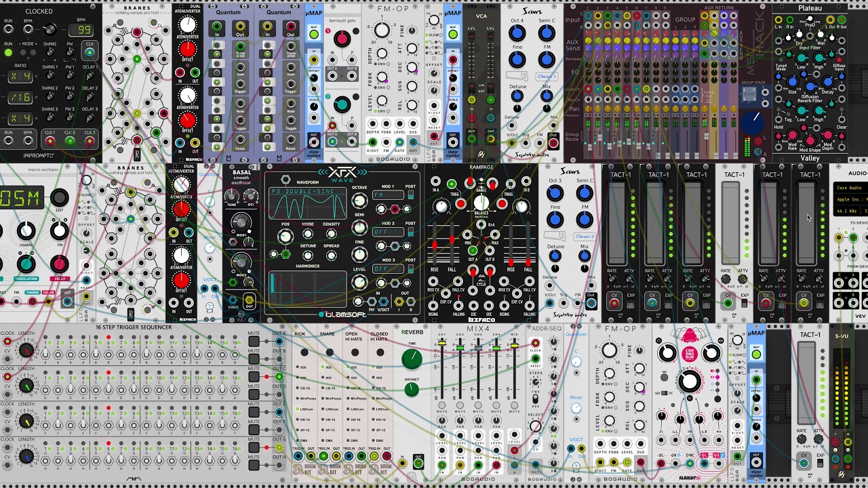Click the XFX Wave V/OCT input jack
Viewport: 868px width, 488px height.
[x=384, y=302]
